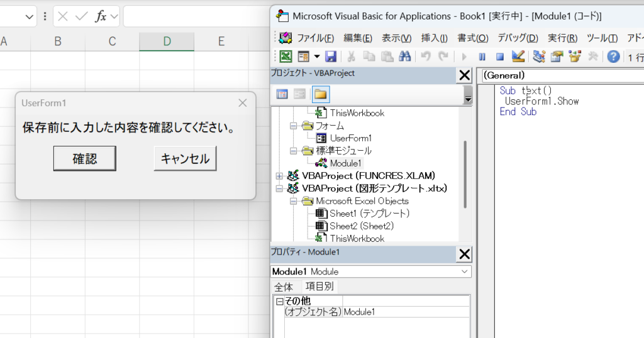
Task: Switch to the 項目別 properties tab
Action: tap(319, 286)
